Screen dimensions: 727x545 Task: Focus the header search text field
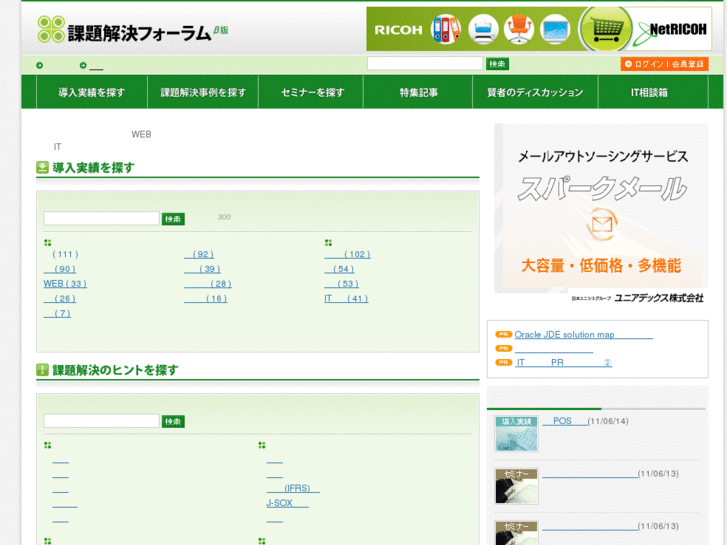click(x=424, y=64)
